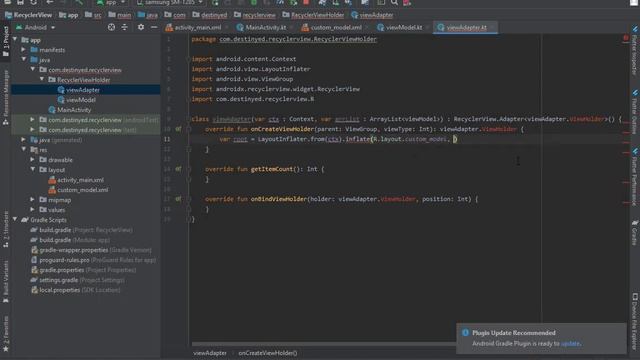This screenshot has width=640, height=360.
Task: Open the Build Variants side panel
Action: coord(5,282)
